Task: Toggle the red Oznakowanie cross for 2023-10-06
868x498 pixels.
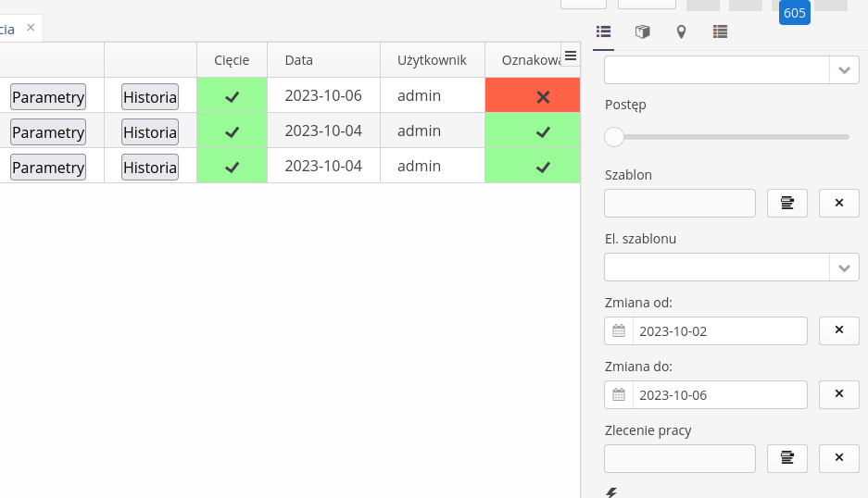Action: point(543,96)
